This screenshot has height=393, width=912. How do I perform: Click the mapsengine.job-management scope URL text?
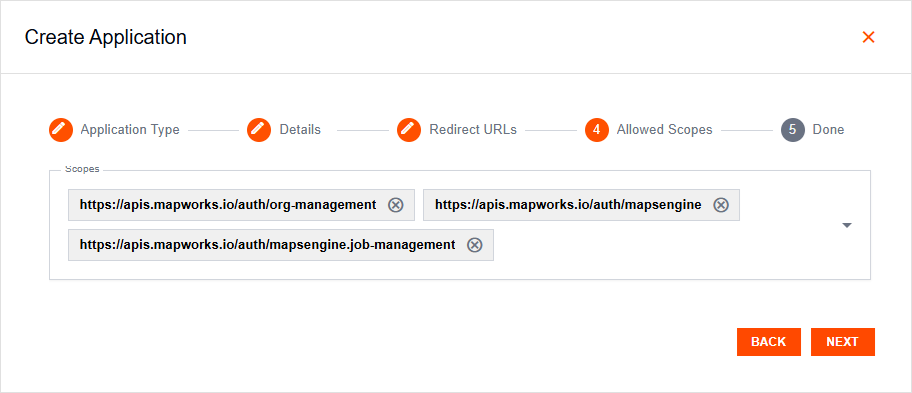coord(268,245)
